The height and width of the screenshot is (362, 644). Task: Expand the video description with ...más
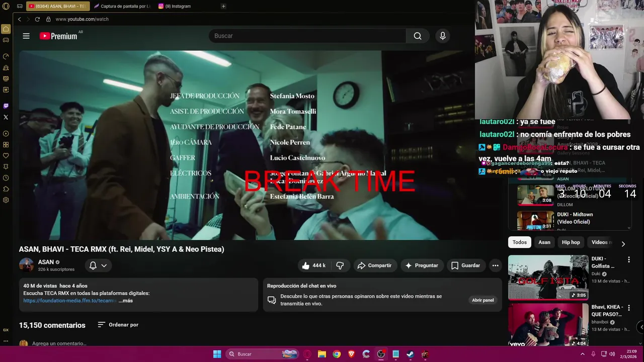point(126,301)
